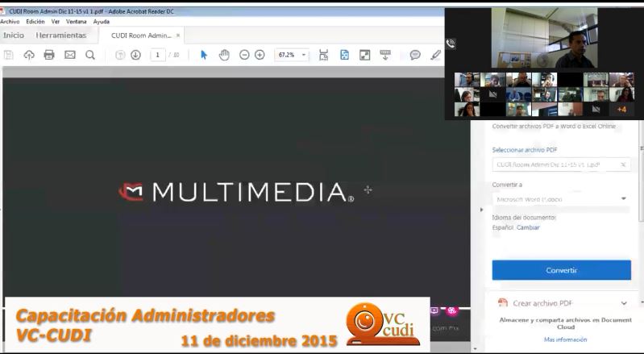Open the Edición menu

pyautogui.click(x=35, y=21)
